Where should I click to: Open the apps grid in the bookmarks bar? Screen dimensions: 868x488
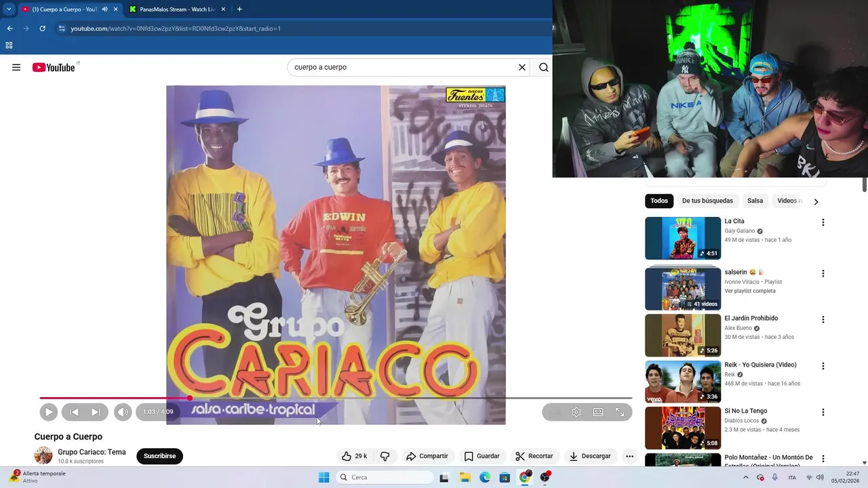(x=9, y=45)
